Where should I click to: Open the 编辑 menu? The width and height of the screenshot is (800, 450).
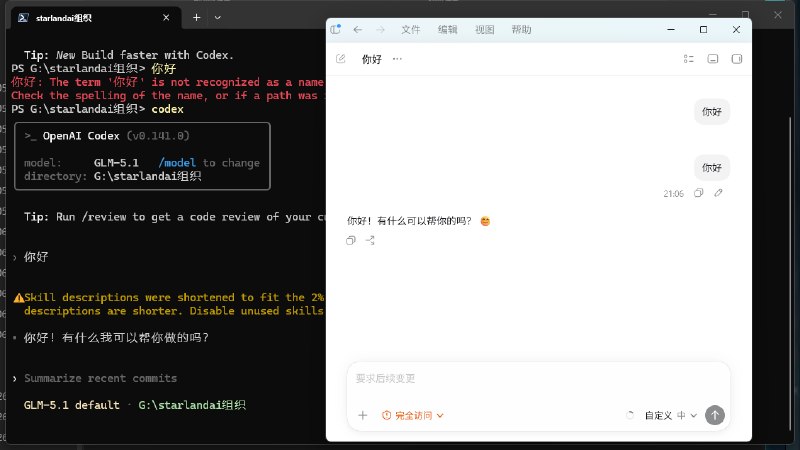(x=447, y=30)
